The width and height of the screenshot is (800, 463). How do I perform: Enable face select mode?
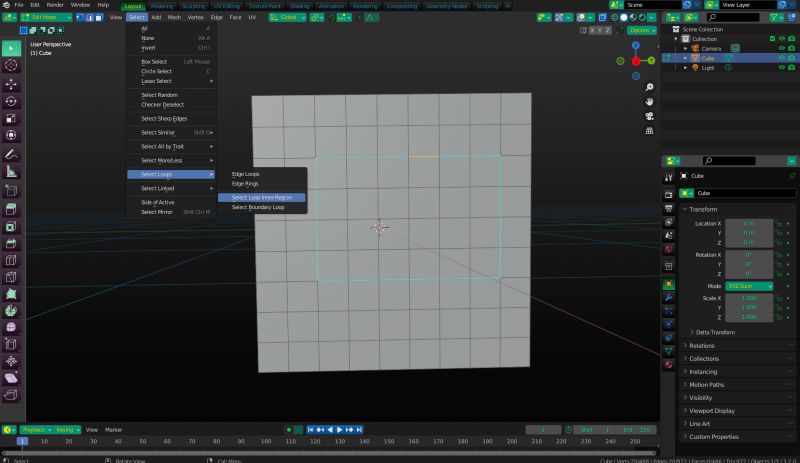[x=99, y=17]
